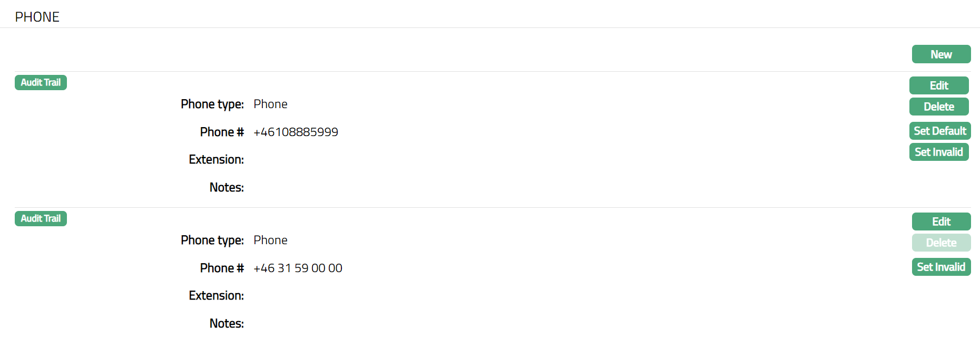Click the phone number +46108885999
This screenshot has width=980, height=337.
(296, 132)
